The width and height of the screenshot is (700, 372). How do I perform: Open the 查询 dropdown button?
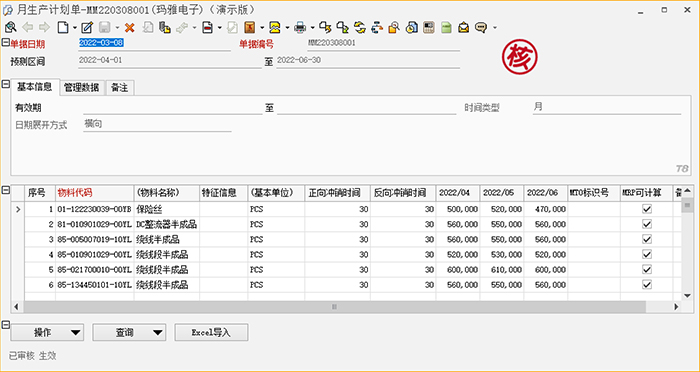(x=129, y=333)
